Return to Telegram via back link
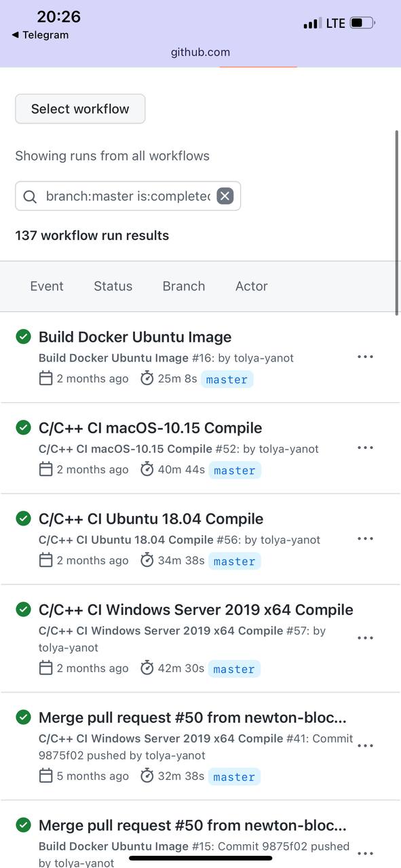Viewport: 401px width, 868px height. (40, 35)
